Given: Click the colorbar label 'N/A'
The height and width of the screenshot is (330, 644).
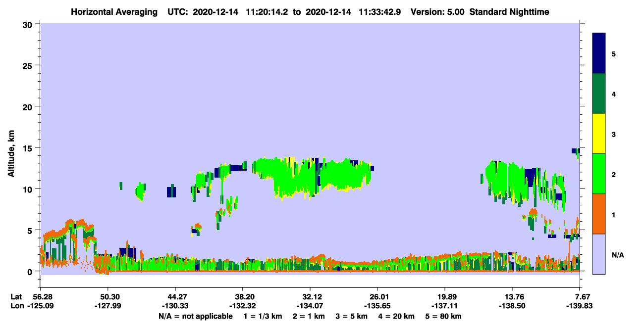Looking at the screenshot, I should point(617,255).
